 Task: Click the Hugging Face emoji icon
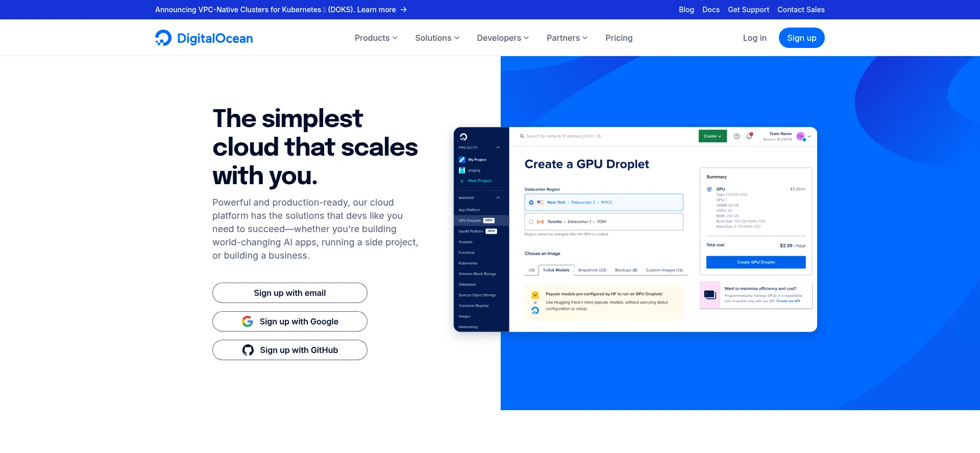pyautogui.click(x=535, y=295)
